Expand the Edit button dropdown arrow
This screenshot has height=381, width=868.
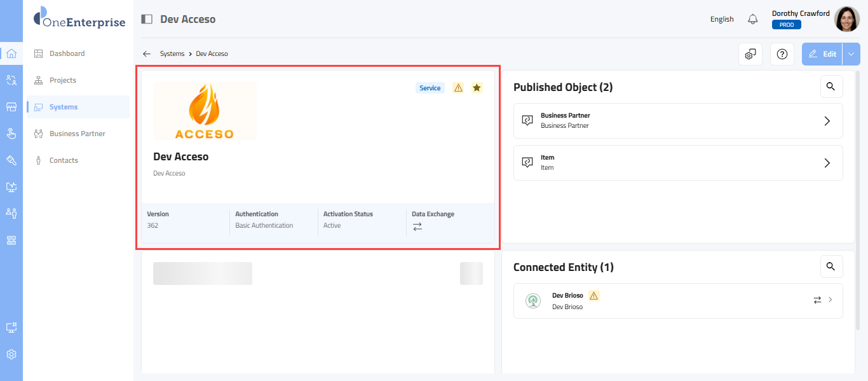851,54
